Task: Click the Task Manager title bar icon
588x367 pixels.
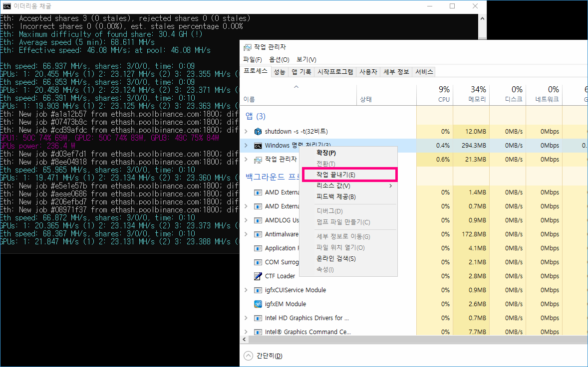Action: click(248, 47)
